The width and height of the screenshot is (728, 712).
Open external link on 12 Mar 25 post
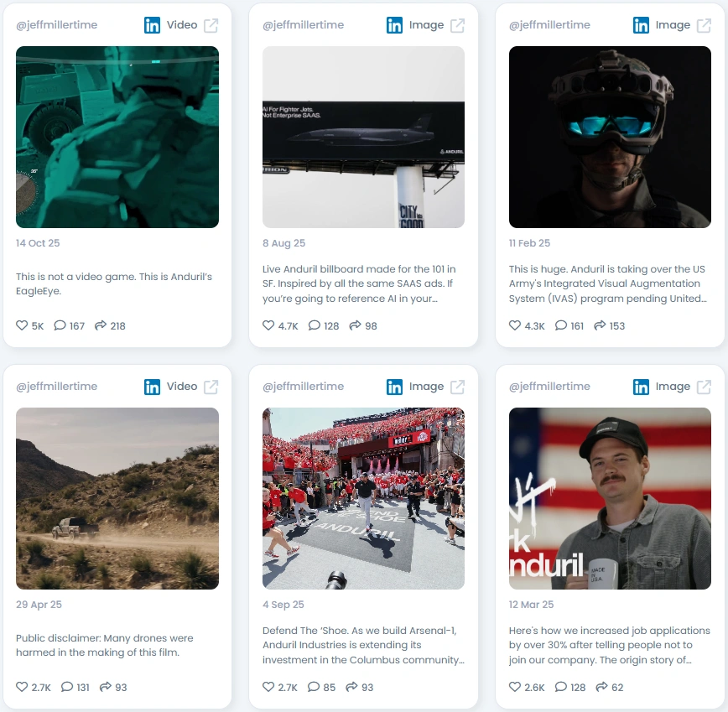point(704,387)
